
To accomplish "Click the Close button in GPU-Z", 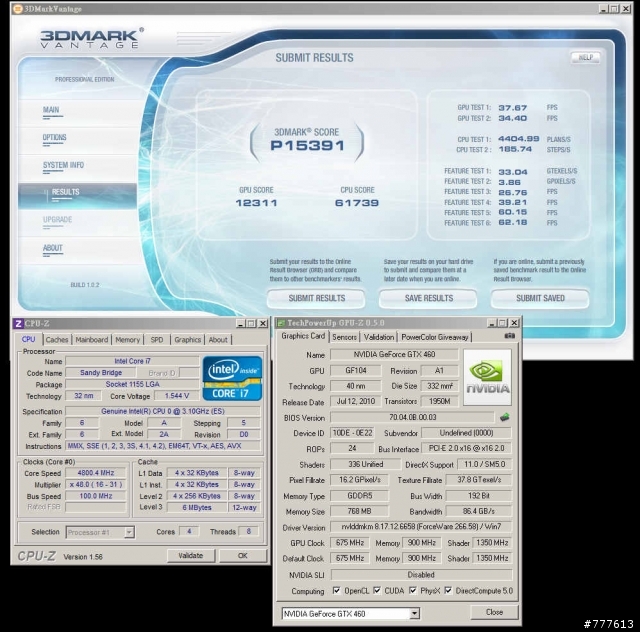I will click(494, 612).
